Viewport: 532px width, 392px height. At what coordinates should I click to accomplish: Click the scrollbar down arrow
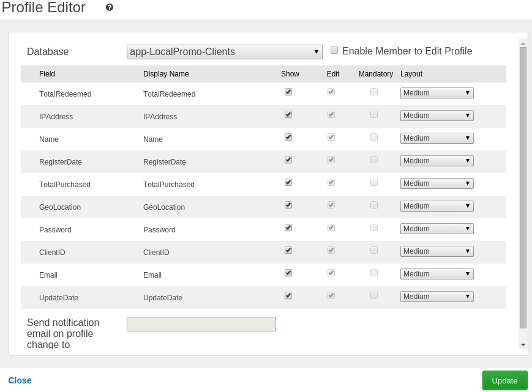[x=523, y=345]
